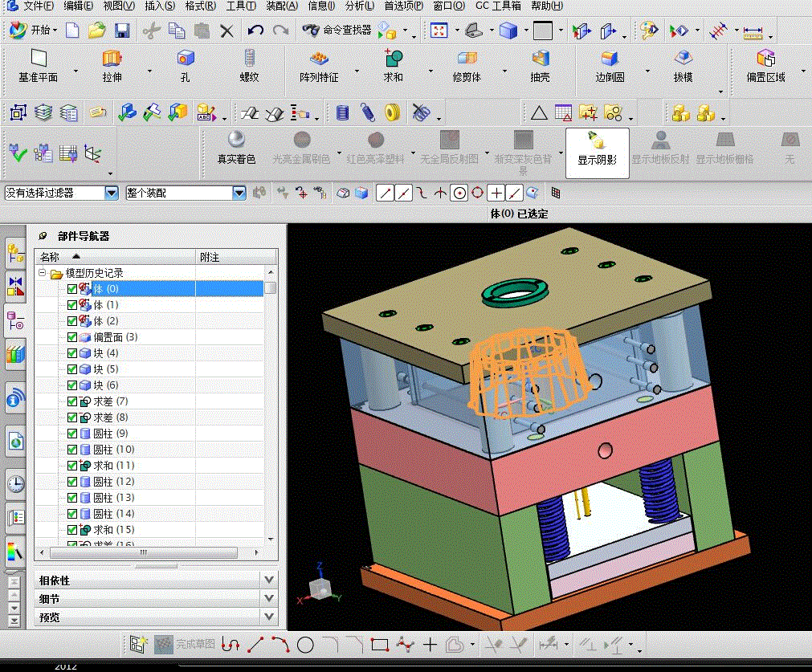
Task: Open the selection filter dropdown (没有选择过滤器)
Action: tap(111, 193)
